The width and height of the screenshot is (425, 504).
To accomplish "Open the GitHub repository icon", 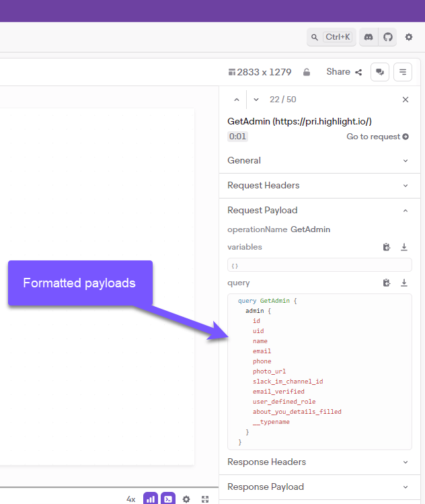I will tap(388, 37).
